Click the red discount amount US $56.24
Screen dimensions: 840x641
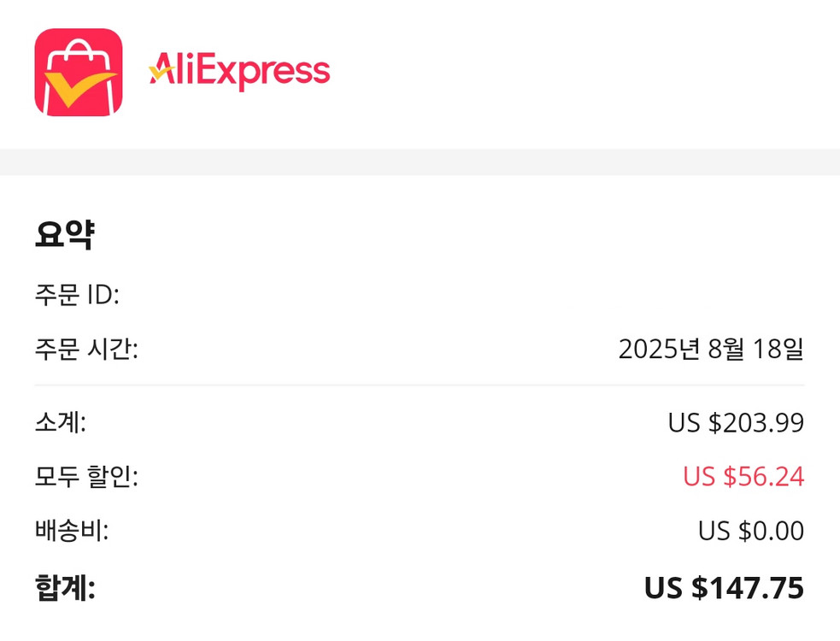click(x=743, y=476)
